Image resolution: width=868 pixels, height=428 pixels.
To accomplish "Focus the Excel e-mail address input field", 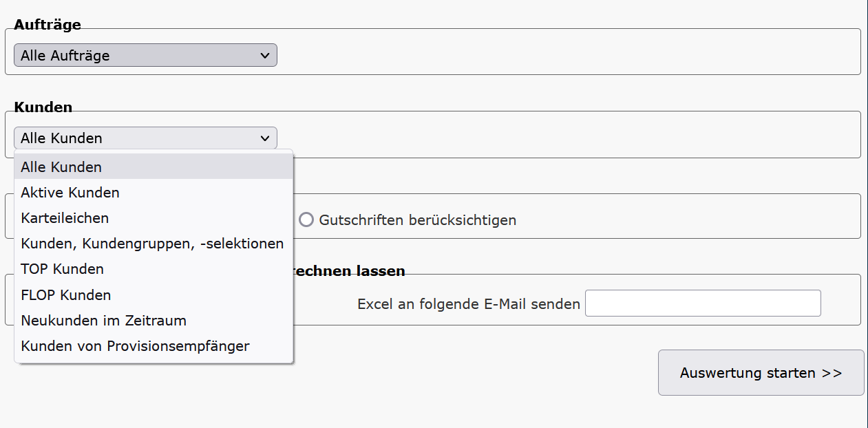I will [703, 303].
